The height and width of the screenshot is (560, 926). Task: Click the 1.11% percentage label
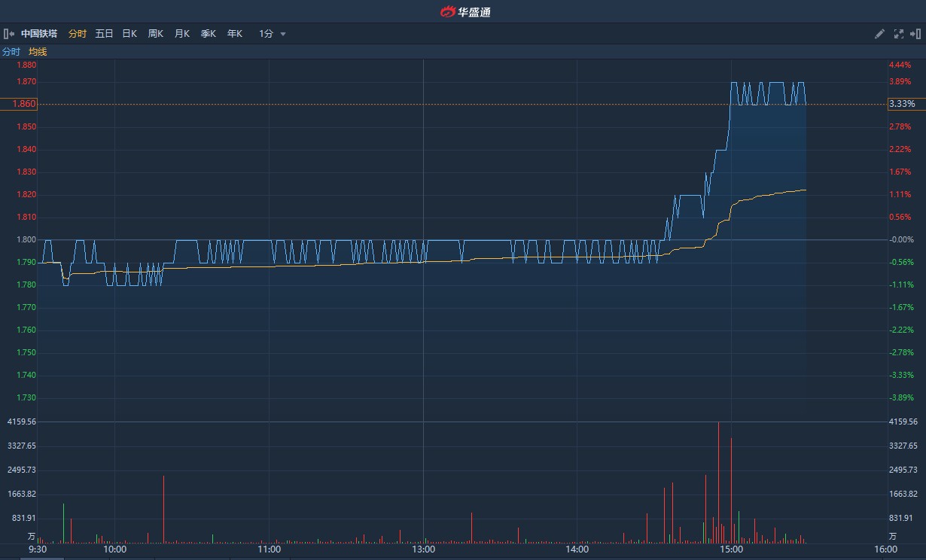coord(900,194)
